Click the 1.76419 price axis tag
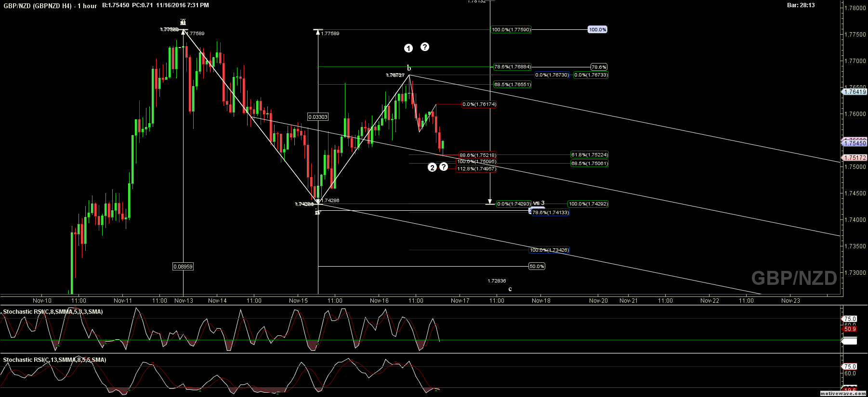 click(x=855, y=92)
